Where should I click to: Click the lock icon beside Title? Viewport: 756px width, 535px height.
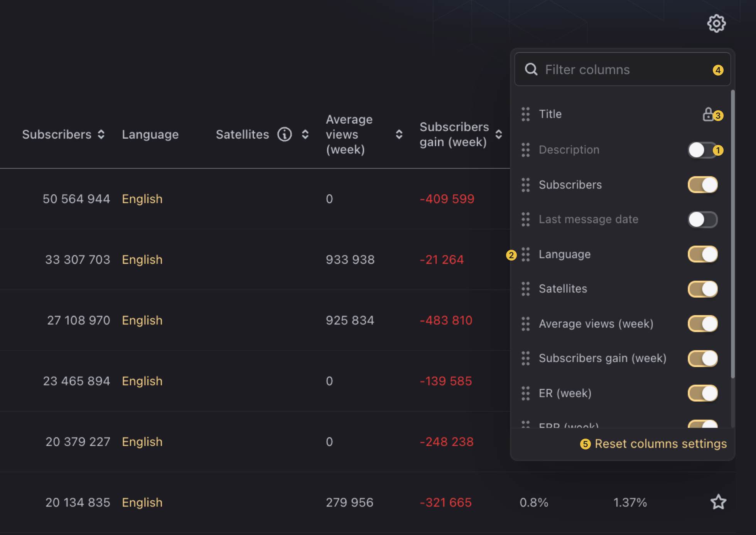tap(708, 114)
